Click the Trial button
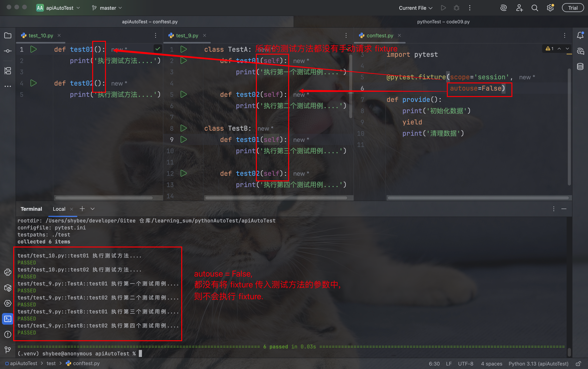The height and width of the screenshot is (369, 588). click(x=573, y=8)
